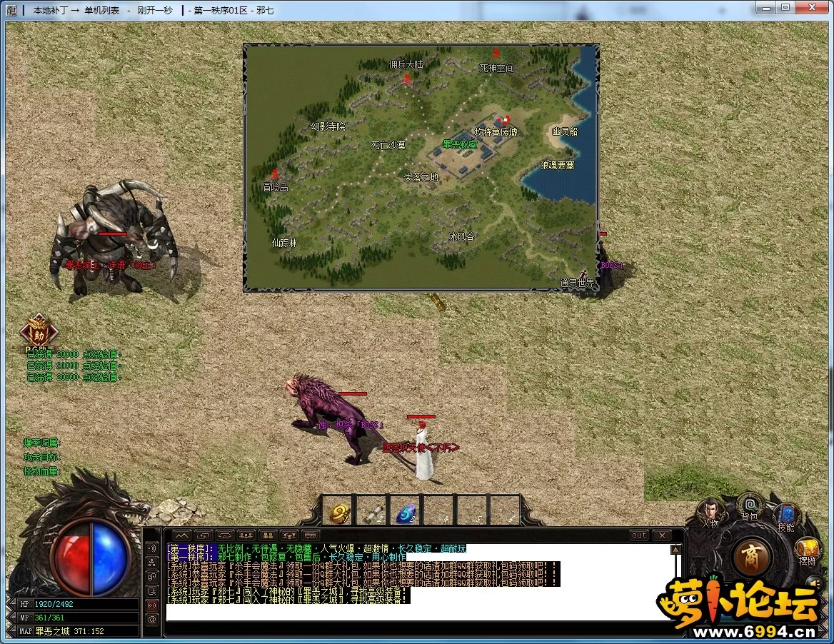This screenshot has width=834, height=644.
Task: Click the HP value 1920/2492
Action: click(54, 604)
